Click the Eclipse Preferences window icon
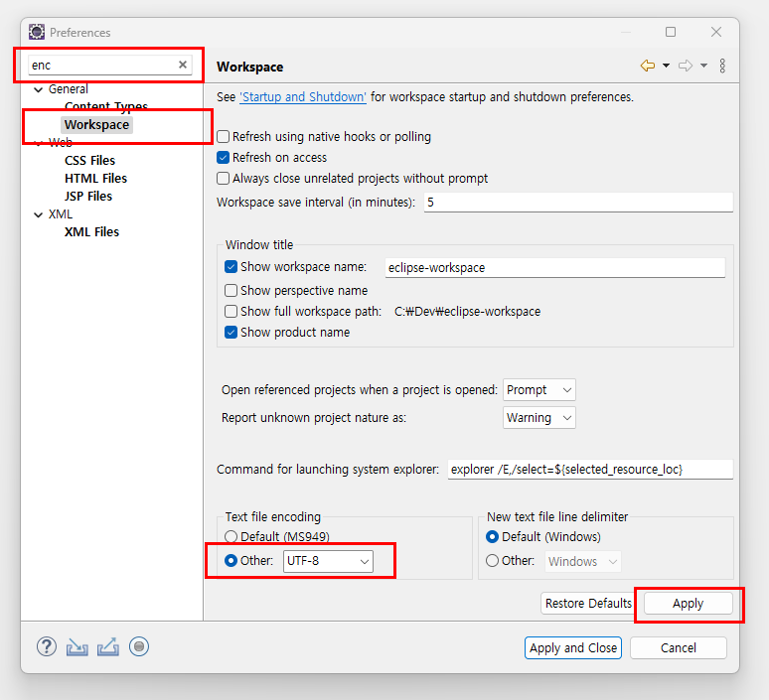 click(37, 32)
